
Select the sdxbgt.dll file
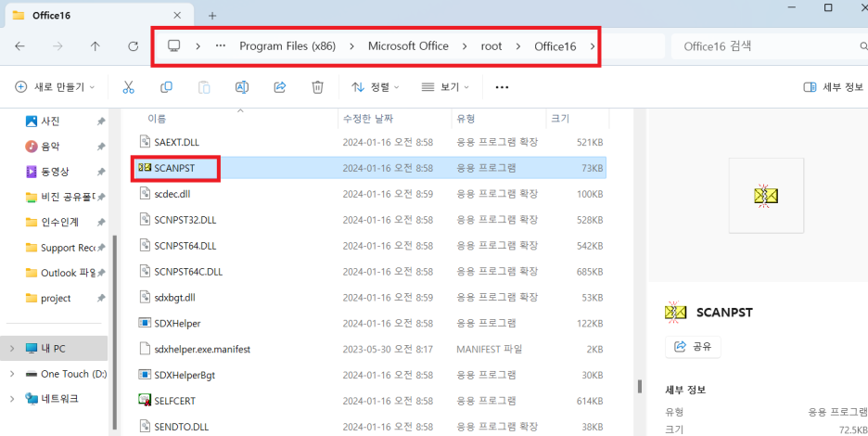point(369,298)
